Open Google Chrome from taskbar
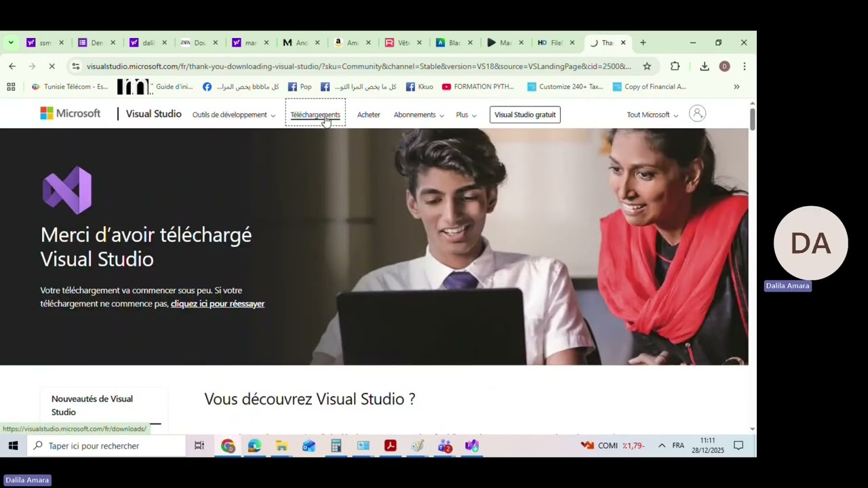Image resolution: width=868 pixels, height=488 pixels. (227, 446)
